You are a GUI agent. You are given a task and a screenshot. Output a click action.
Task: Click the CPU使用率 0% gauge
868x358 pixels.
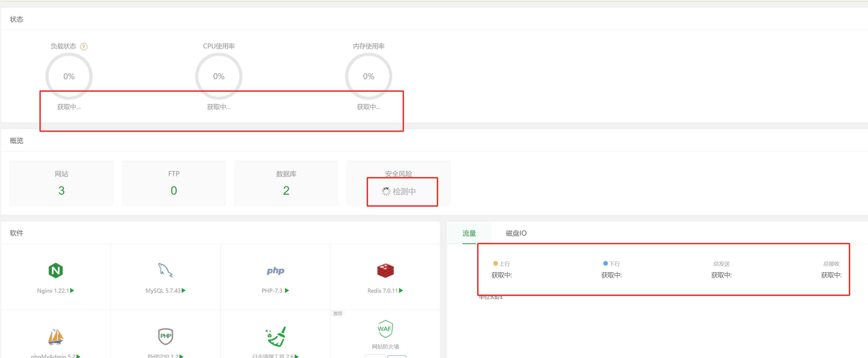[x=219, y=76]
